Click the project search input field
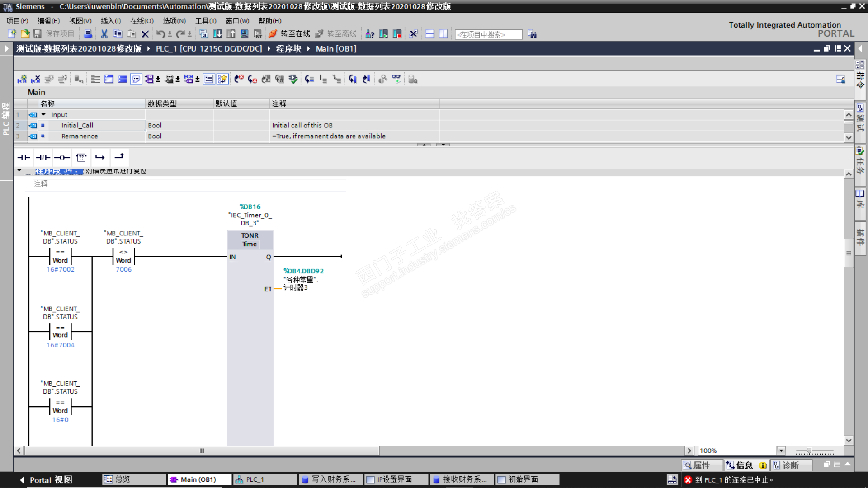This screenshot has height=488, width=868. (x=488, y=34)
